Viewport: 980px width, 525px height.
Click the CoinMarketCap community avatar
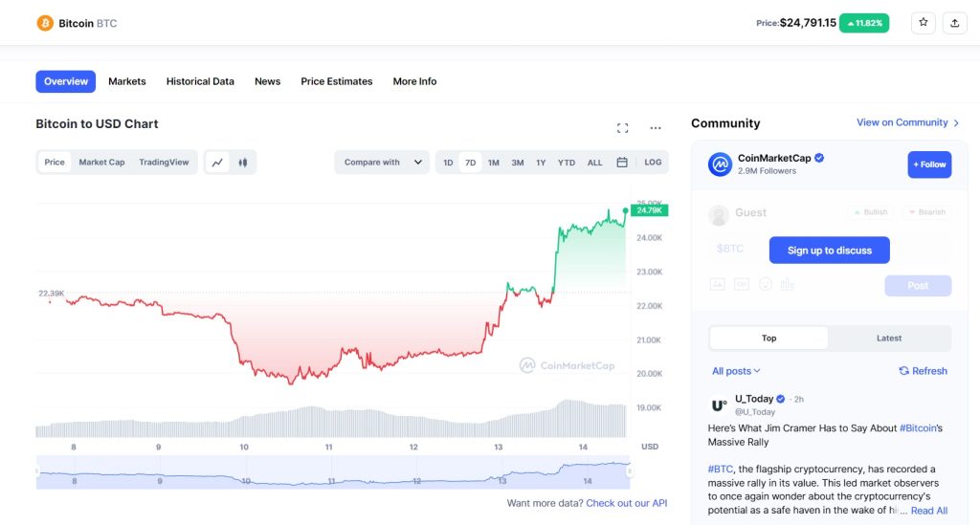[x=720, y=164]
